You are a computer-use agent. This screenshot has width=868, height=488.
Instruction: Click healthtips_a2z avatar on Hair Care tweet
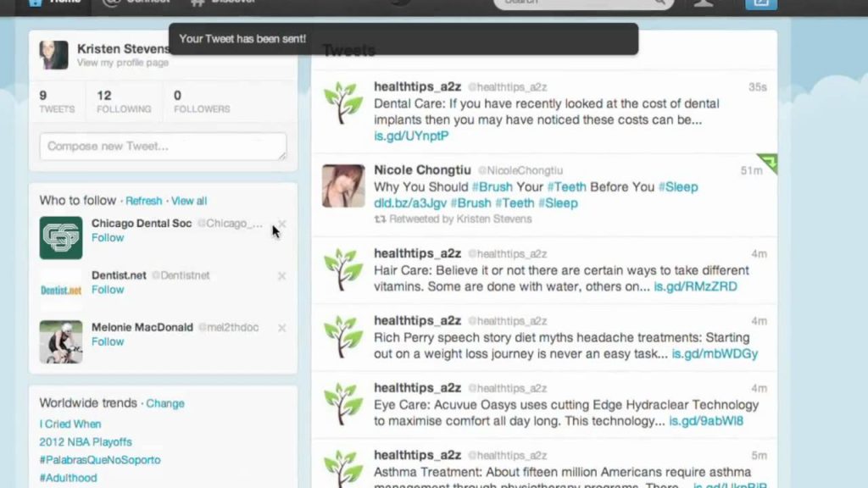(x=343, y=269)
